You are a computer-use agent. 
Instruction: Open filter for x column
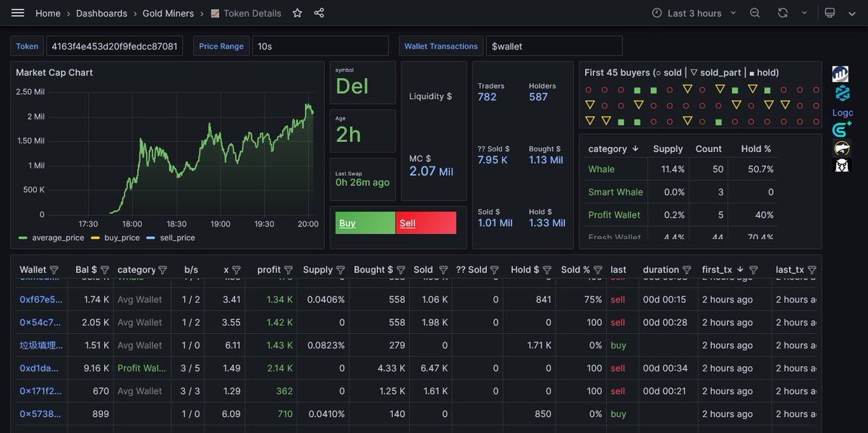tap(237, 270)
